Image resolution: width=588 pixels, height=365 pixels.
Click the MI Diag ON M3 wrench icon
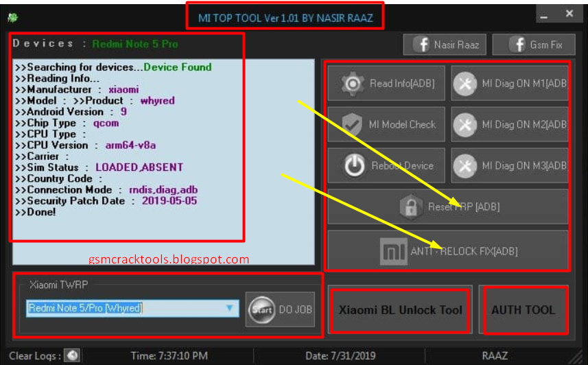[x=465, y=166]
